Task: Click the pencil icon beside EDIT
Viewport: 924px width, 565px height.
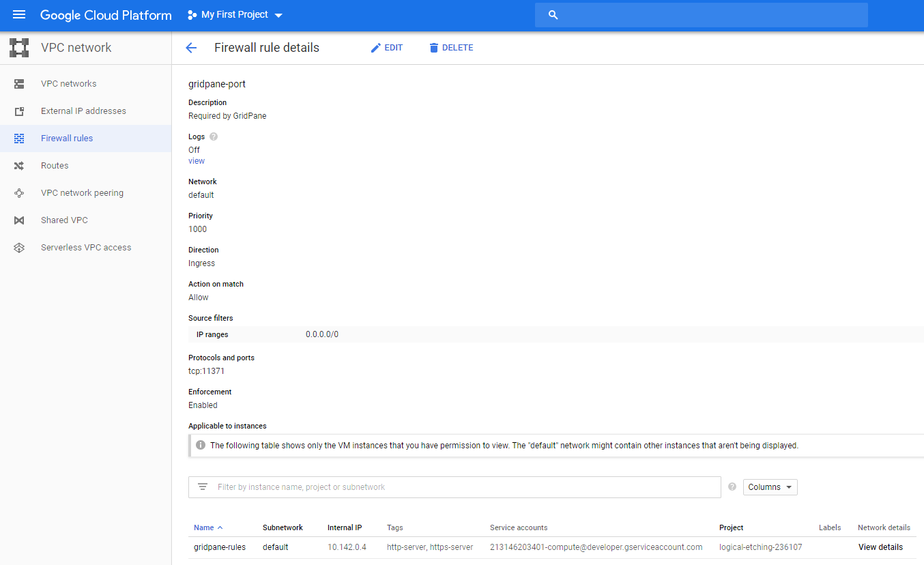Action: click(x=375, y=48)
